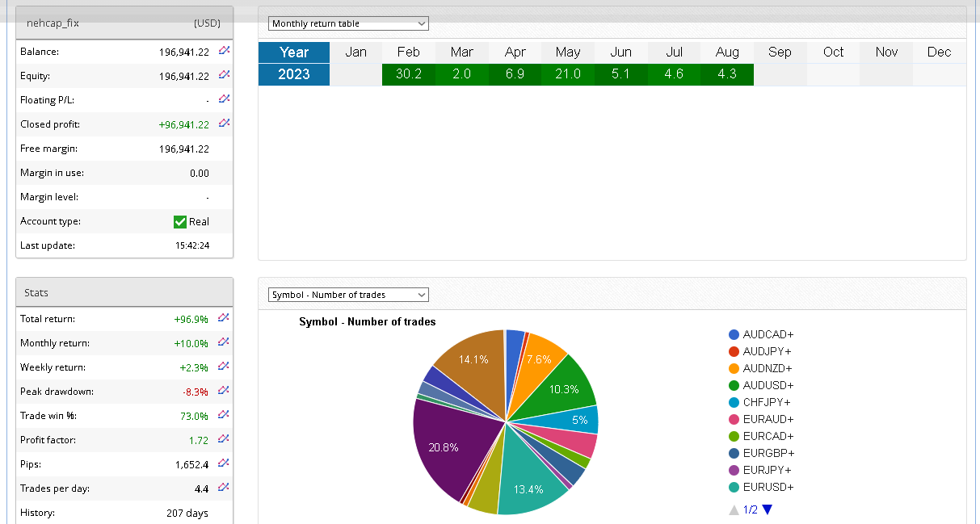Open the Monthly return table dropdown
The image size is (980, 524).
[348, 24]
